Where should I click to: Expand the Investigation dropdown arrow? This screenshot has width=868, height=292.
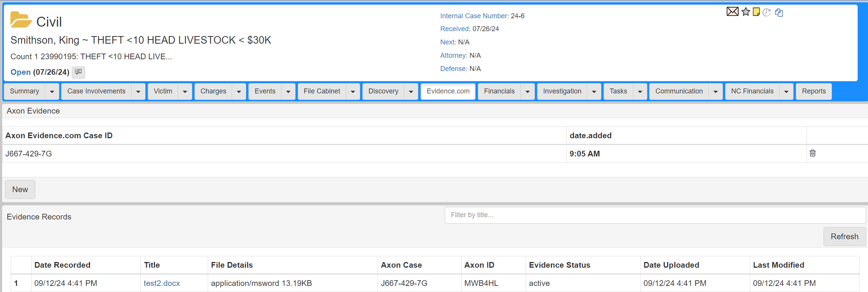pos(594,92)
